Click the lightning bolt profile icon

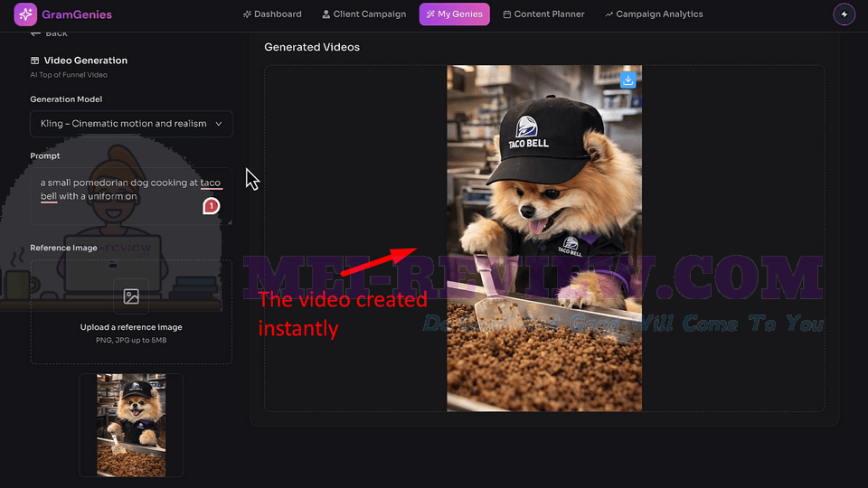[844, 14]
